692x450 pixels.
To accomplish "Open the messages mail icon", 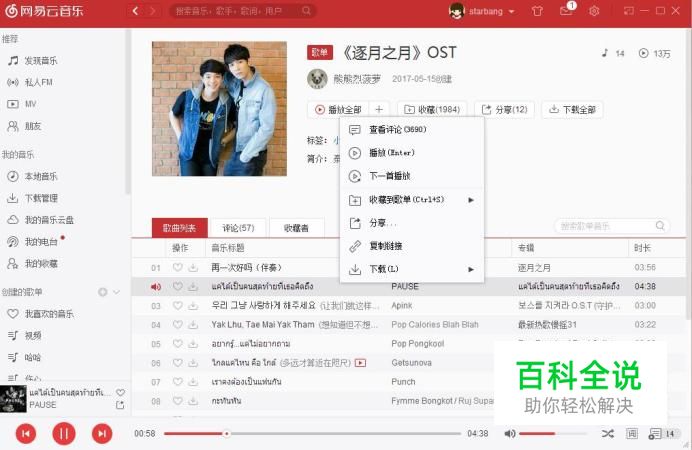I will pyautogui.click(x=566, y=11).
